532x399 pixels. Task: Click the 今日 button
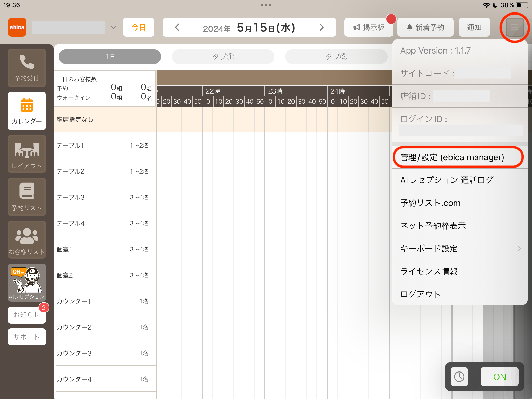click(x=139, y=27)
